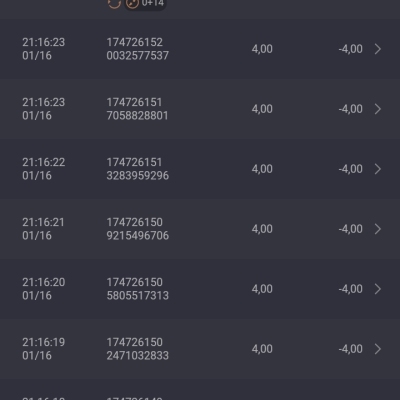
Task: Select transaction ID 174726152 0032577537
Action: 138,49
